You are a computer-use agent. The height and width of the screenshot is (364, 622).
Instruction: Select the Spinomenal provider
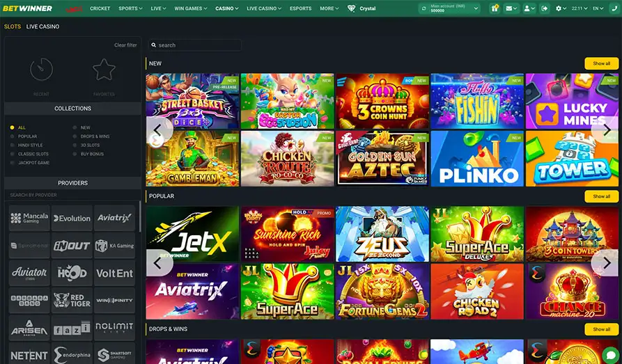[29, 246]
